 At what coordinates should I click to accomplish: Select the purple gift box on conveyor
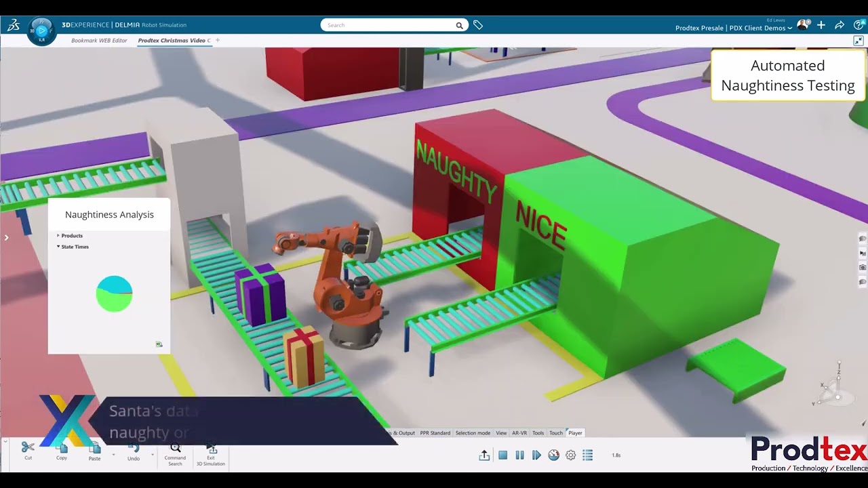point(260,294)
